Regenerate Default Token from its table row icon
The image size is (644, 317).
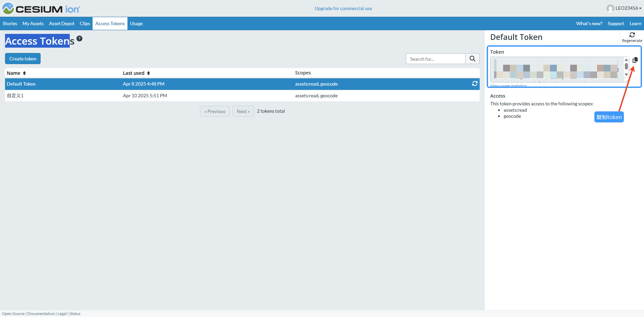[x=475, y=84]
